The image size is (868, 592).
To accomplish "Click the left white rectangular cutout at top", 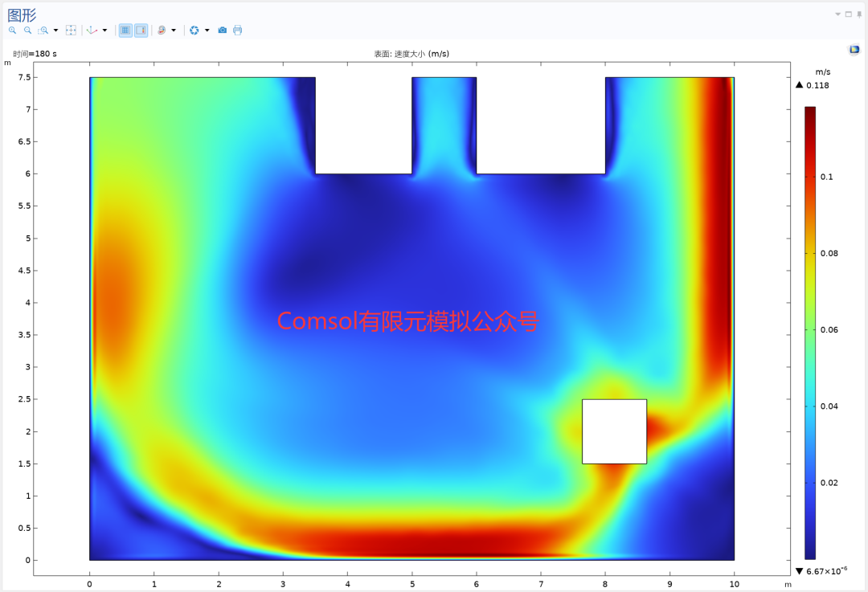I will coord(364,125).
